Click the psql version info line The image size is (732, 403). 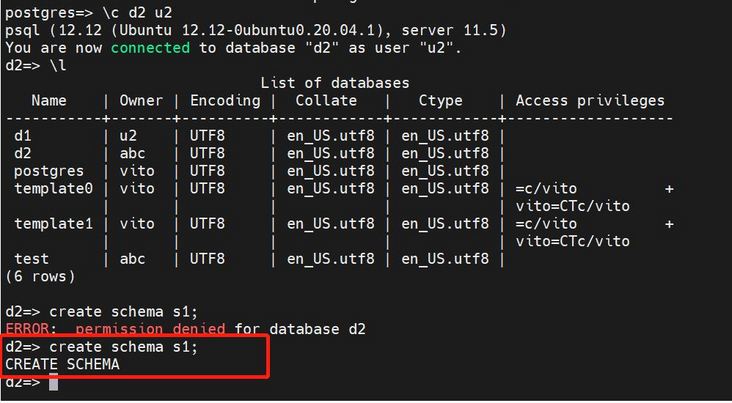coord(255,31)
